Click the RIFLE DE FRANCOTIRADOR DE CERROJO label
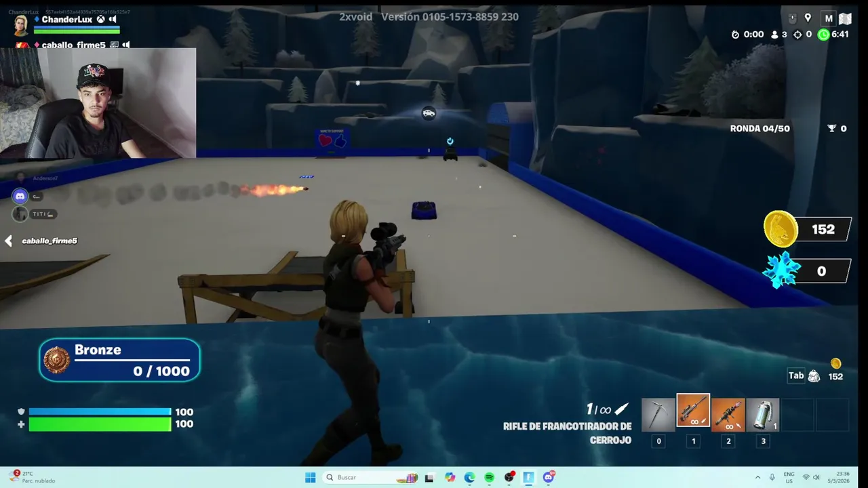Image resolution: width=868 pixels, height=488 pixels. tap(567, 433)
